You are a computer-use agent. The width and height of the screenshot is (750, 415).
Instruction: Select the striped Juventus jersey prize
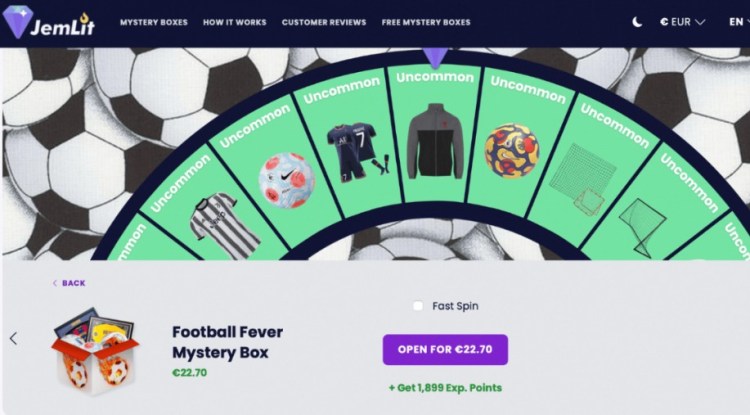[x=223, y=225]
